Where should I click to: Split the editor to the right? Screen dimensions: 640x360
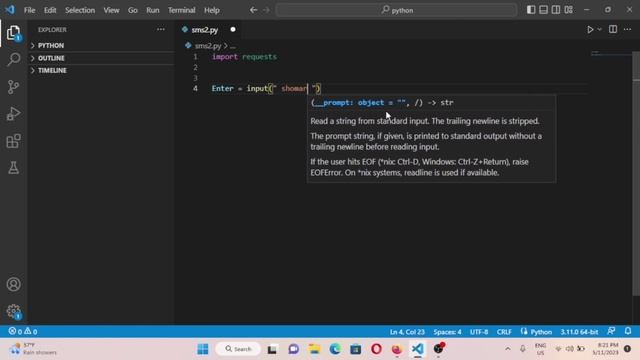(x=613, y=29)
